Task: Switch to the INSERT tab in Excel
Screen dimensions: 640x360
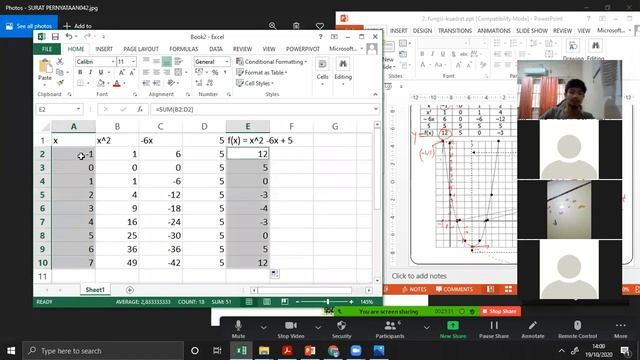Action: coord(104,49)
